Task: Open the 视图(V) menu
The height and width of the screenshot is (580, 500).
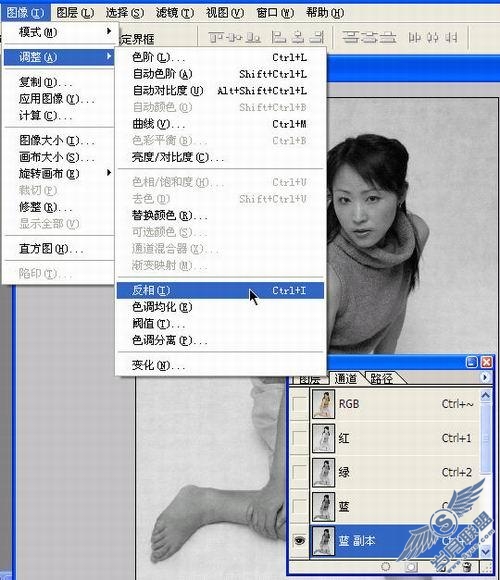Action: click(225, 13)
